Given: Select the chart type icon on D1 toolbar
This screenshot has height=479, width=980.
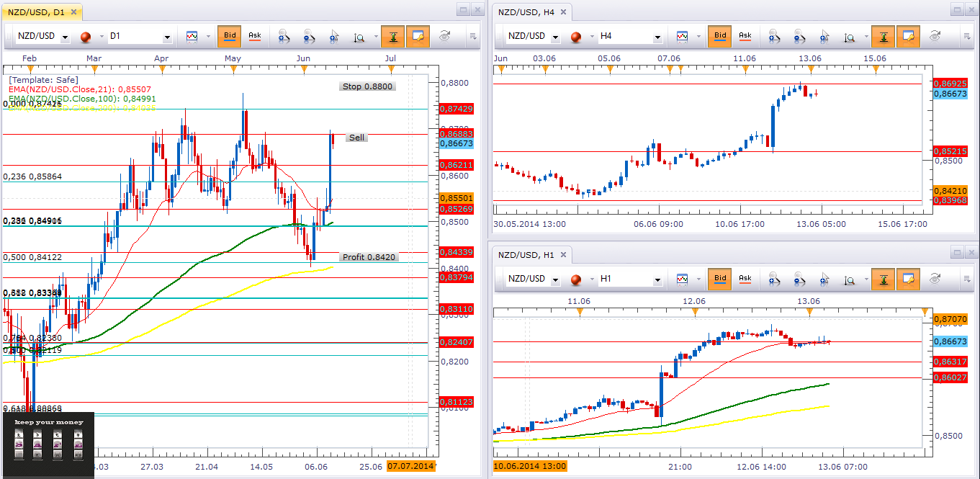Looking at the screenshot, I should tap(192, 36).
